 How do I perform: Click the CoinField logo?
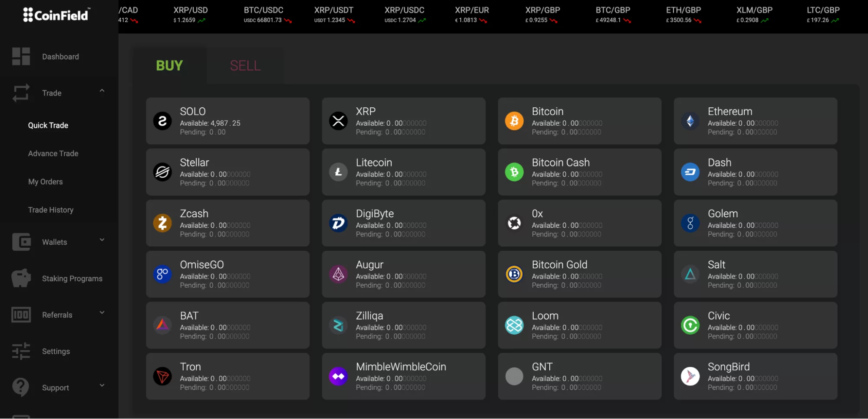click(x=56, y=15)
